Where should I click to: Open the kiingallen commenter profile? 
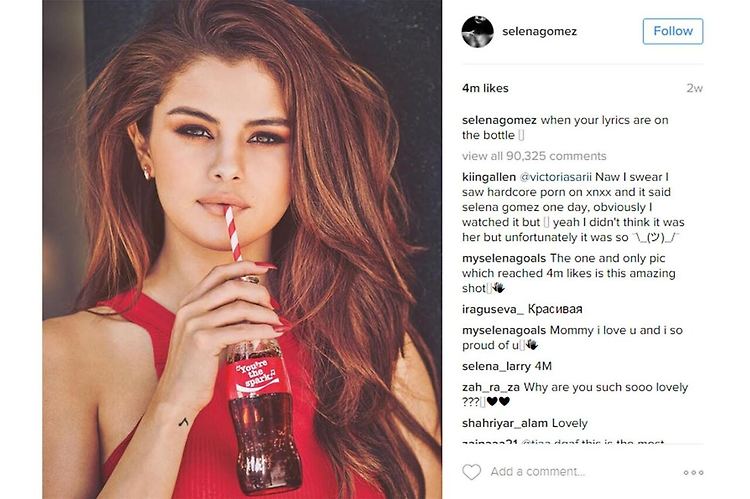point(489,177)
